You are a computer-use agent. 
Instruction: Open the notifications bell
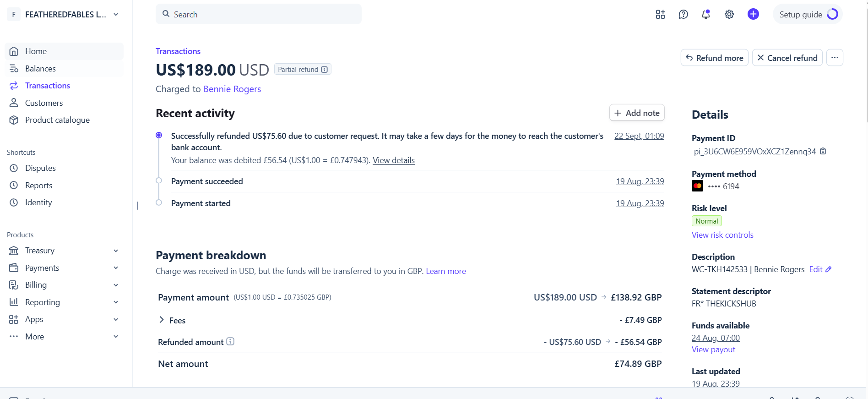pos(706,14)
